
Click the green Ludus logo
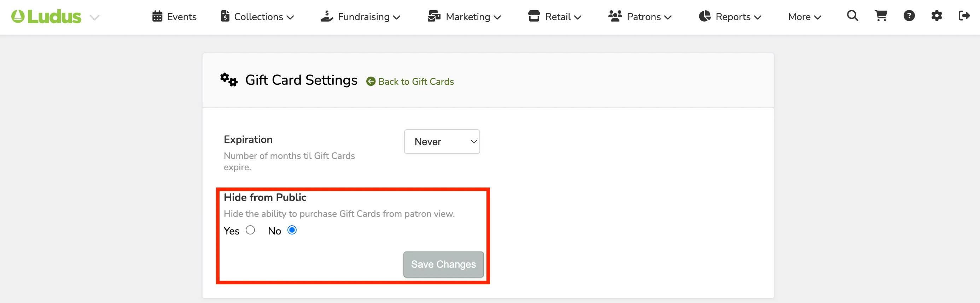coord(46,17)
